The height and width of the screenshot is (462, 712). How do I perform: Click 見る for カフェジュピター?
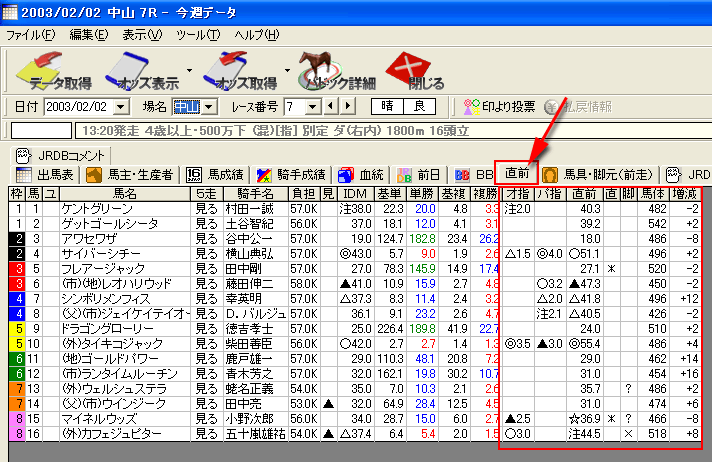[206, 434]
